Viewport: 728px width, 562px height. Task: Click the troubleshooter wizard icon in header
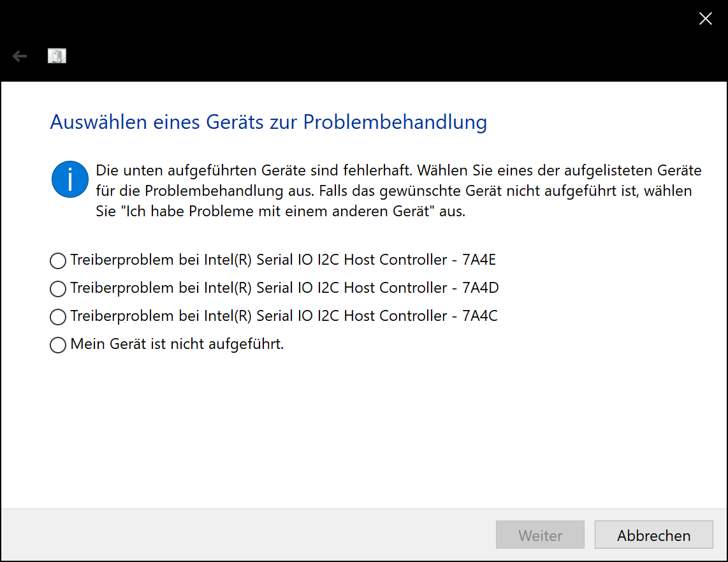pyautogui.click(x=57, y=55)
